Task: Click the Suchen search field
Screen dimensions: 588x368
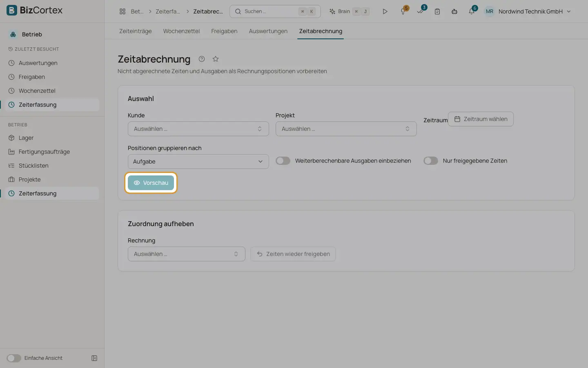Action: coord(275,11)
